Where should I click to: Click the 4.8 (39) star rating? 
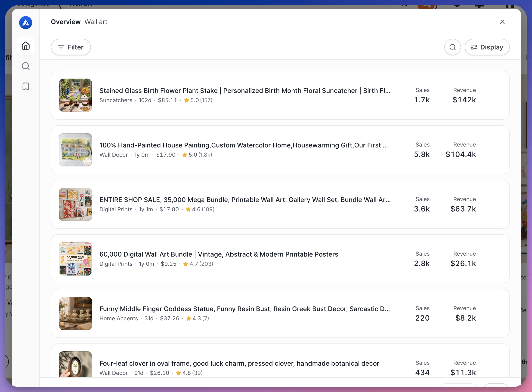pos(189,373)
